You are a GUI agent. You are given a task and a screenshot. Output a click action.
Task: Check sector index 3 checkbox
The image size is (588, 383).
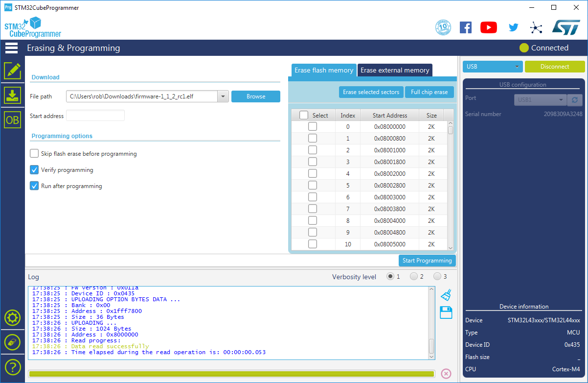coord(313,162)
